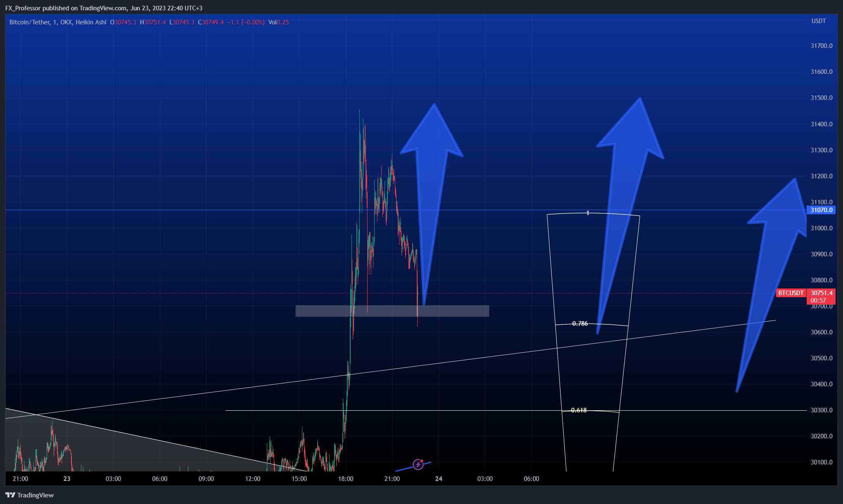Image resolution: width=843 pixels, height=504 pixels.
Task: Click the 23 date label on time axis
Action: (x=67, y=479)
